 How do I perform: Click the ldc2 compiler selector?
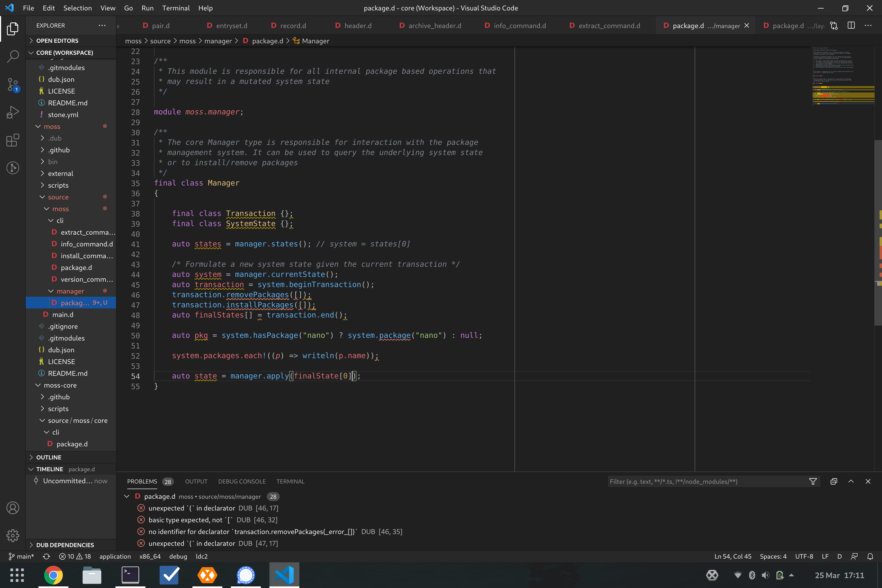pos(201,556)
